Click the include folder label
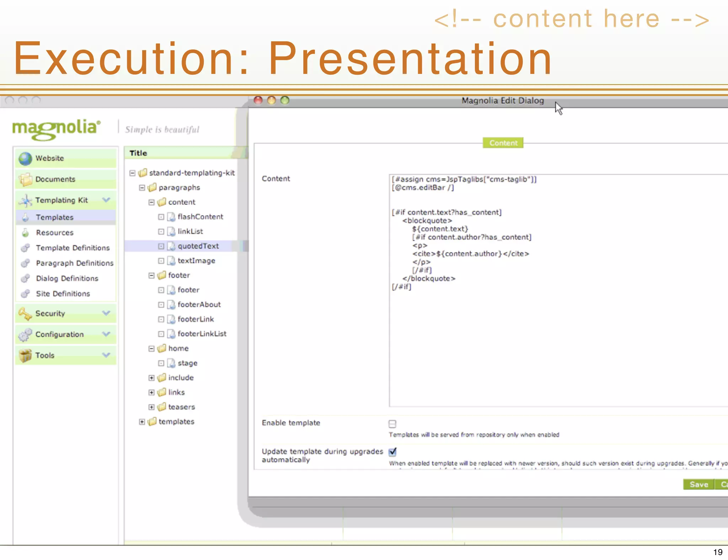The height and width of the screenshot is (560, 728). point(181,378)
